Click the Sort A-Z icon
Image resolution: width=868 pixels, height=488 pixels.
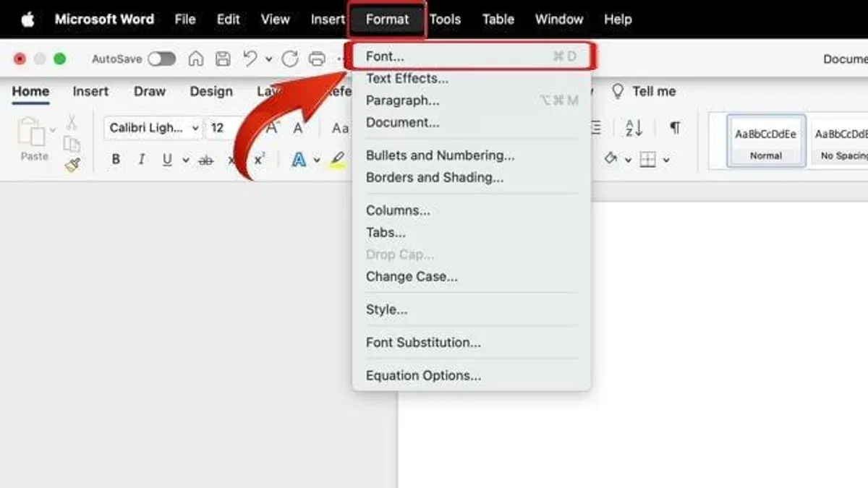coord(634,128)
